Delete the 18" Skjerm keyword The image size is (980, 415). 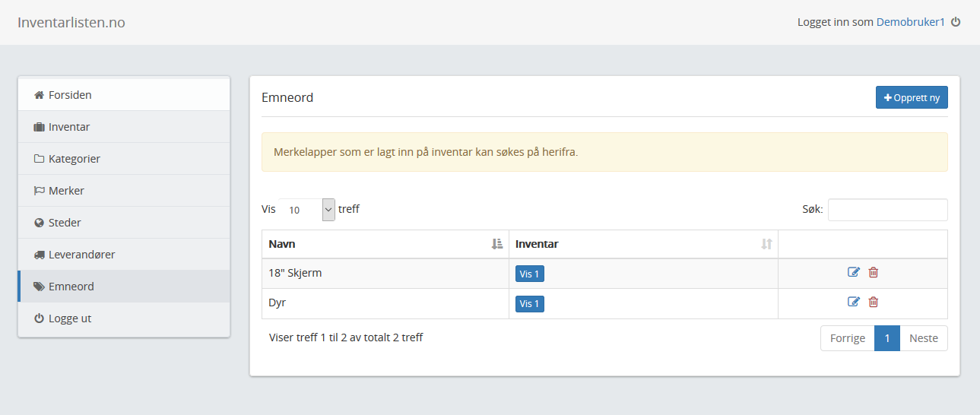874,273
